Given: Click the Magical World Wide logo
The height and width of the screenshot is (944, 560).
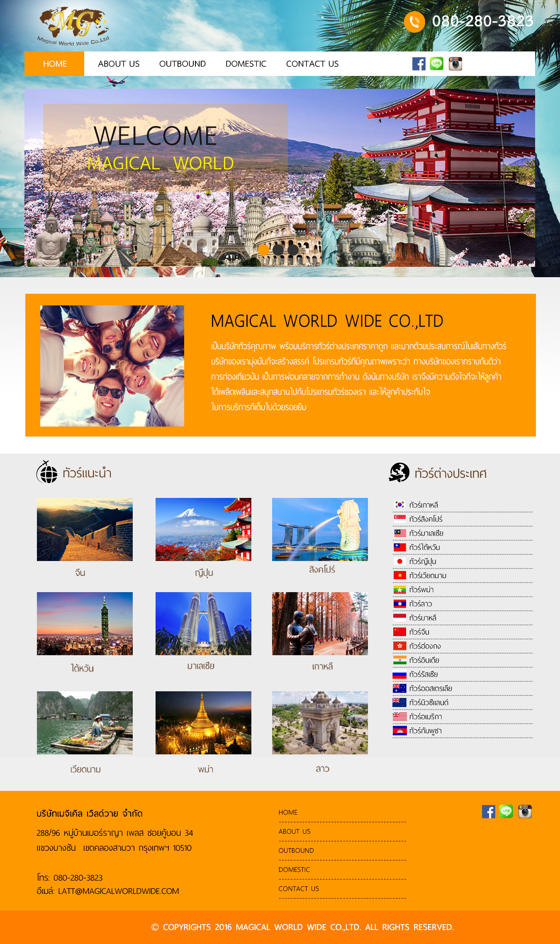Looking at the screenshot, I should [73, 26].
